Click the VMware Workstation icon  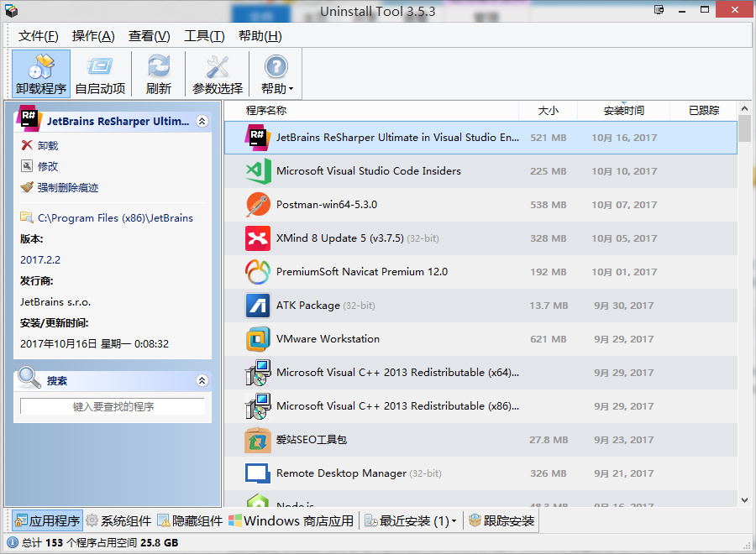(x=257, y=338)
